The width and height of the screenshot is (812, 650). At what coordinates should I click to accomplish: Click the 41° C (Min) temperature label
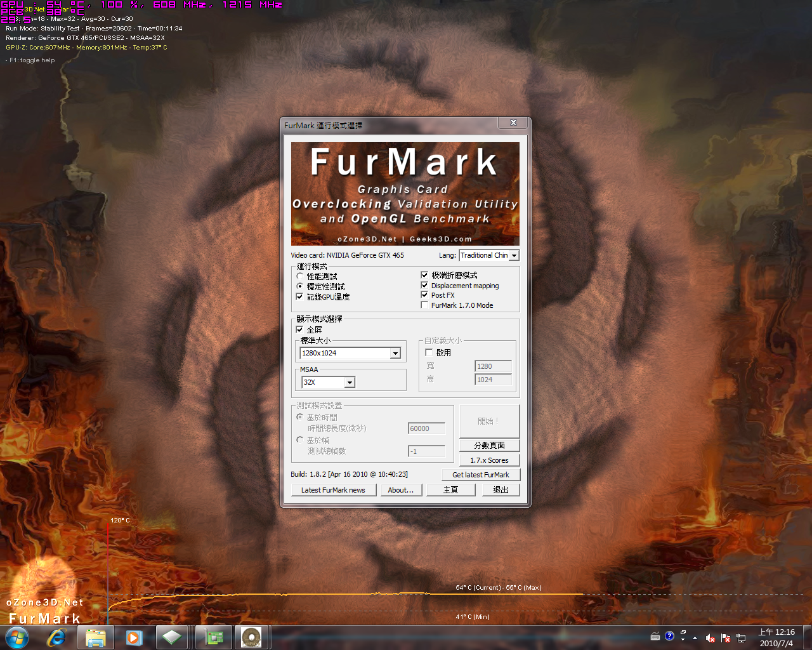click(473, 617)
